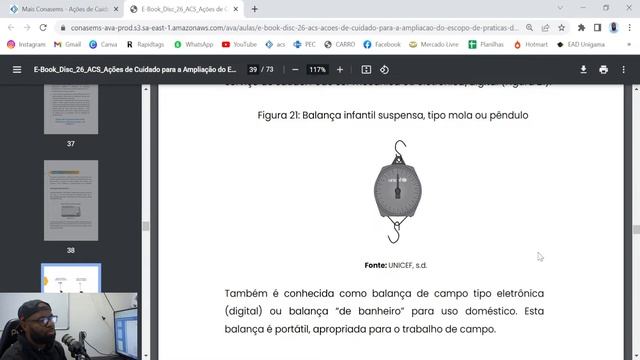Click the document vertical scrollbar thumb

636,229
